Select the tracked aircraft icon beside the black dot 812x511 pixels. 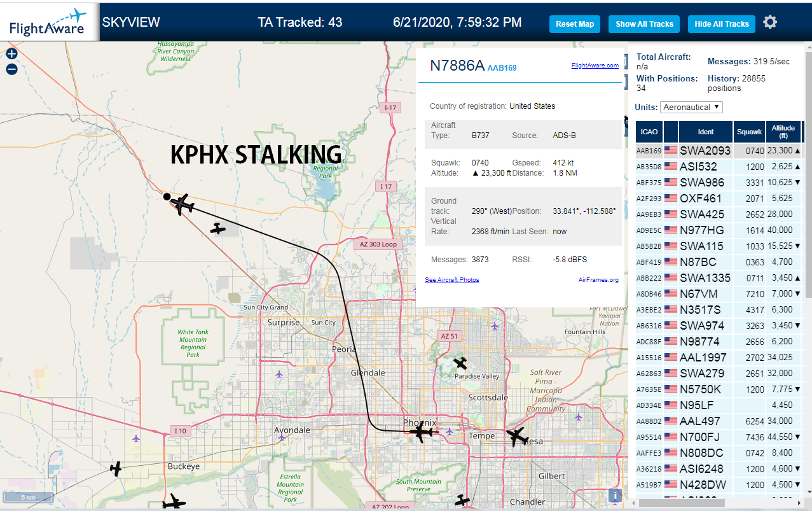tap(182, 204)
